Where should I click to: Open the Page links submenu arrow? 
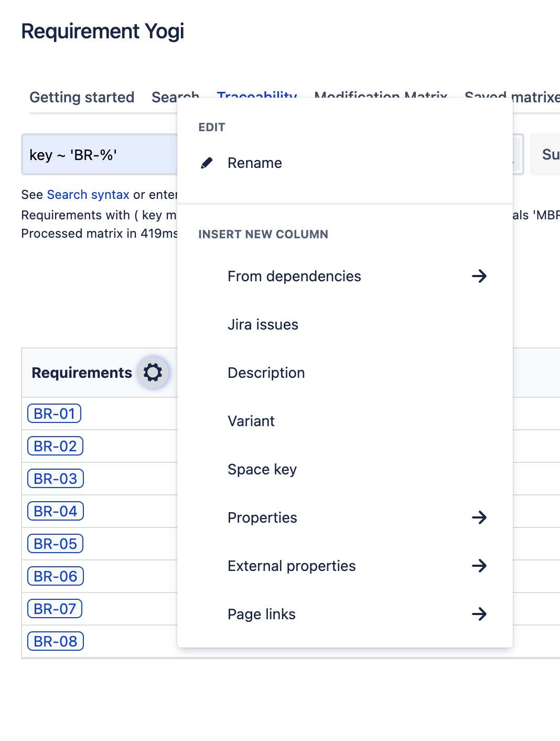point(479,614)
